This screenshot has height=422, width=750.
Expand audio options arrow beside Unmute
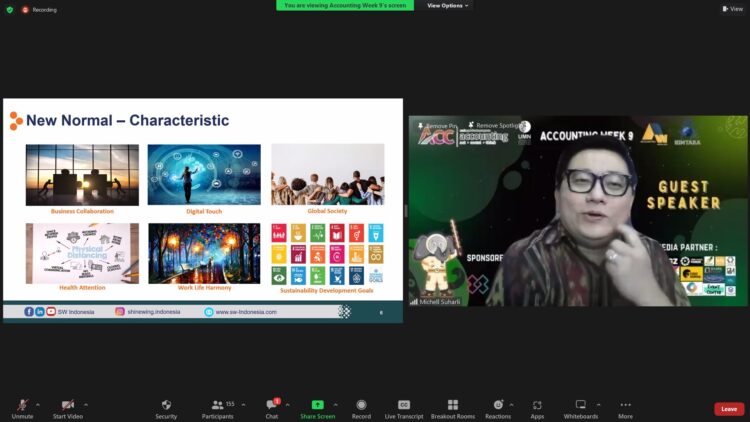click(x=41, y=405)
